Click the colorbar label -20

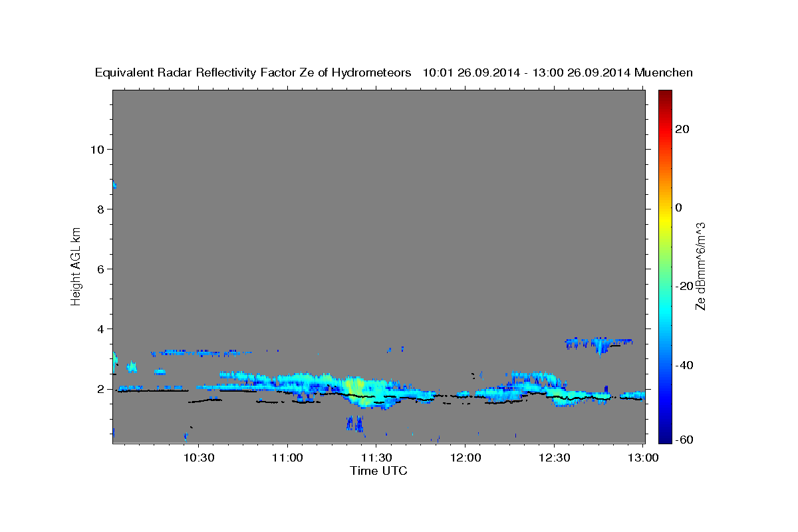pyautogui.click(x=684, y=286)
